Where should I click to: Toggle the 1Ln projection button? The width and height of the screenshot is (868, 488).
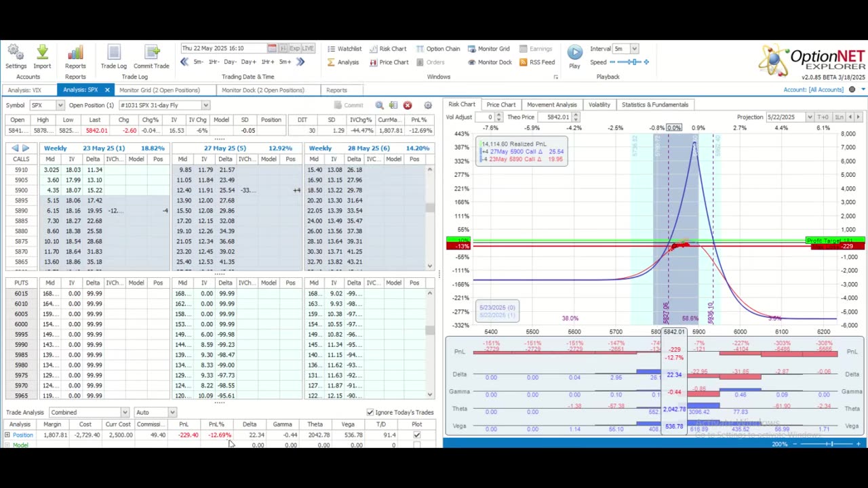[838, 117]
